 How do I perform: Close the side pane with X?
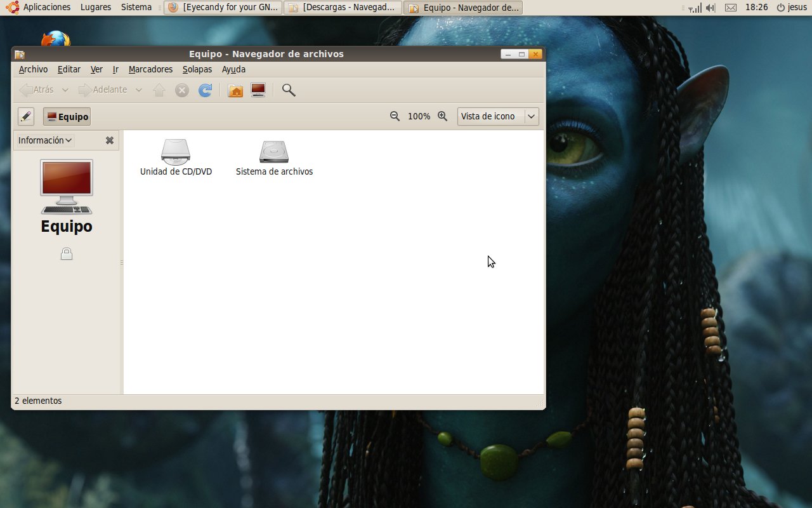click(x=109, y=140)
